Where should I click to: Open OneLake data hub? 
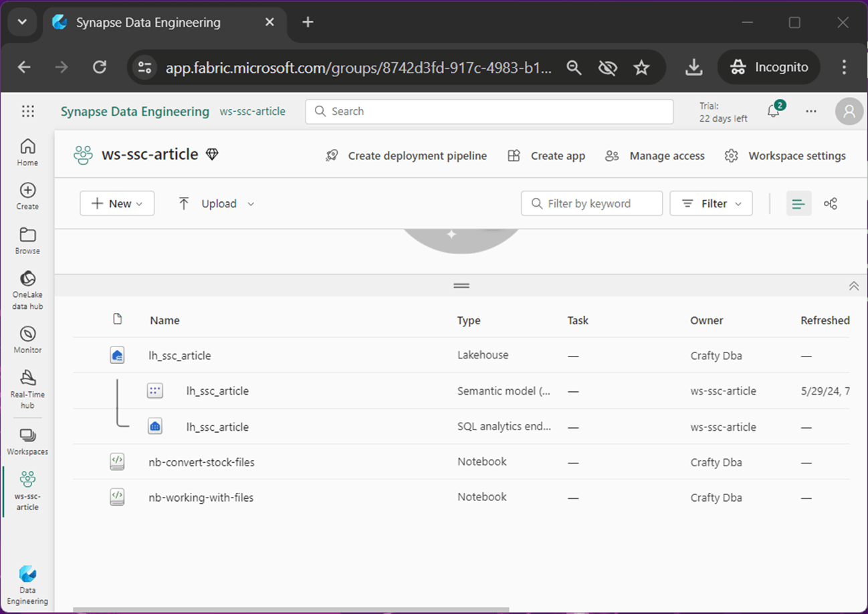[27, 290]
